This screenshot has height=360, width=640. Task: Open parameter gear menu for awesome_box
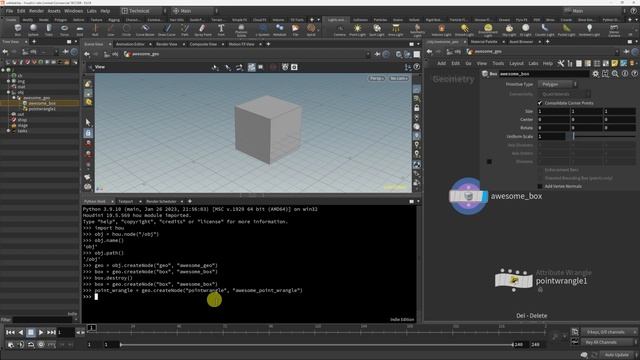click(x=596, y=74)
